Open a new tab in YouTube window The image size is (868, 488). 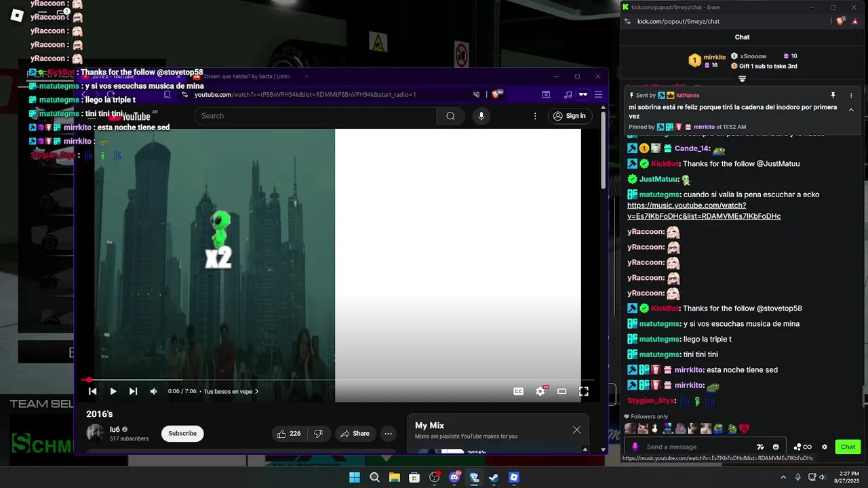(x=306, y=77)
